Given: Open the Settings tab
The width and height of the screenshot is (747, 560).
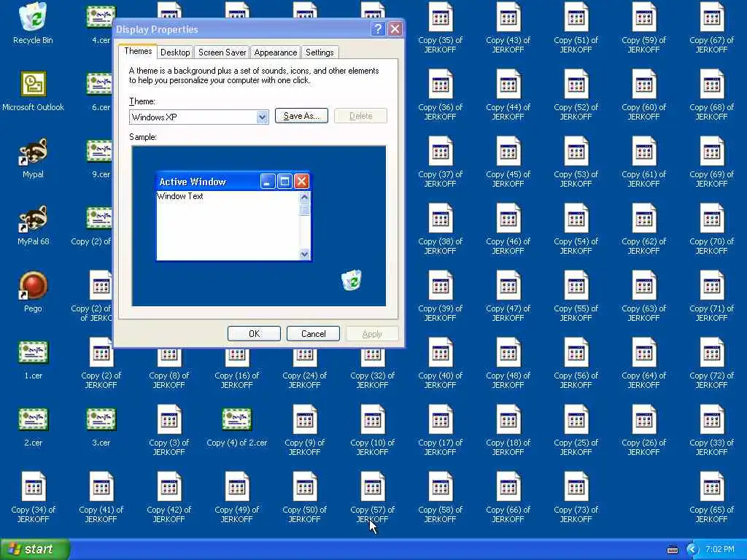Looking at the screenshot, I should (320, 52).
